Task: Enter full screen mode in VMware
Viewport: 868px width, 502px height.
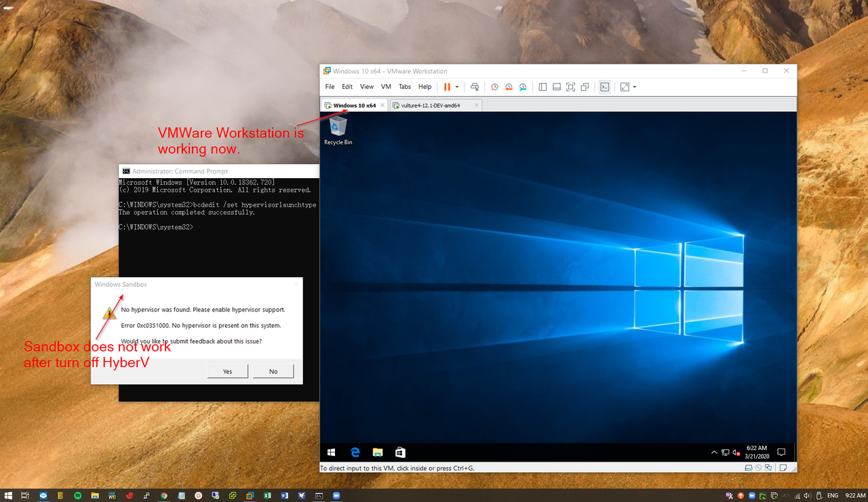Action: (570, 87)
